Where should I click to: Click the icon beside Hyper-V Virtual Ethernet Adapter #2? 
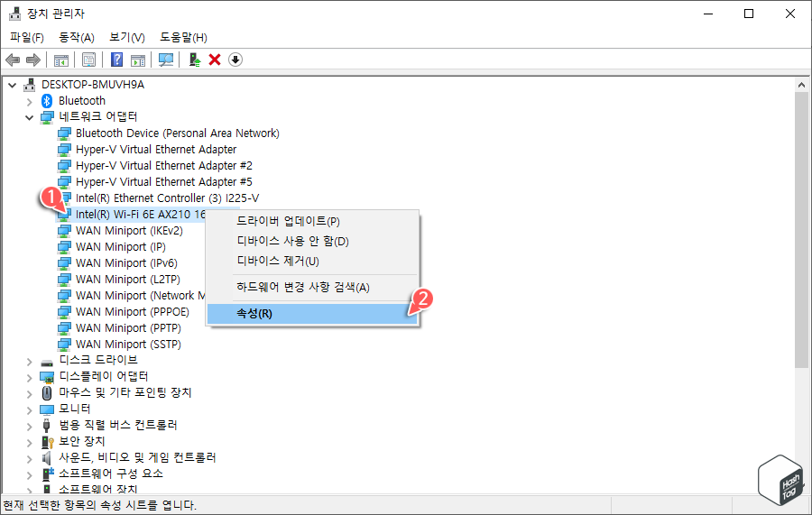pyautogui.click(x=64, y=166)
